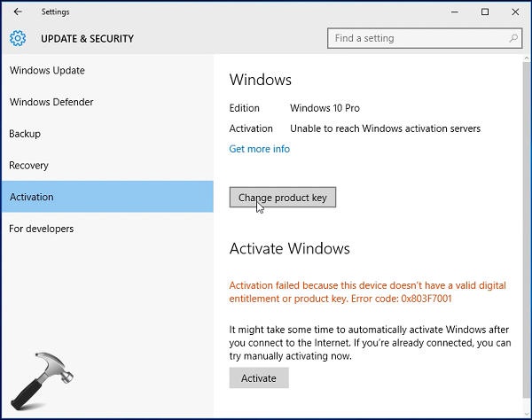Focus the Find a setting field

[425, 38]
